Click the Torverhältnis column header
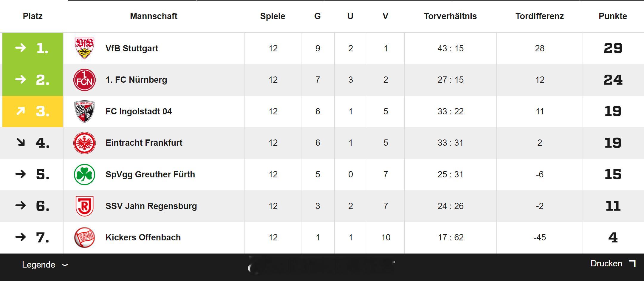Image resolution: width=644 pixels, height=281 pixels. [450, 16]
